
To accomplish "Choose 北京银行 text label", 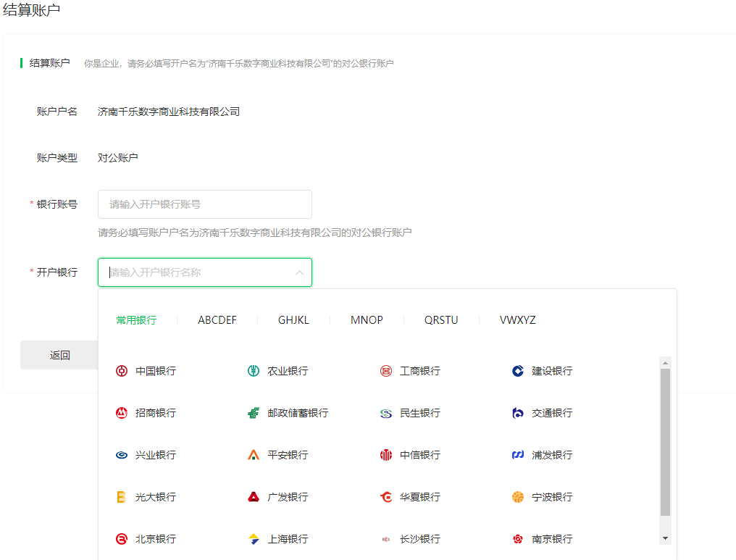I will click(x=156, y=539).
